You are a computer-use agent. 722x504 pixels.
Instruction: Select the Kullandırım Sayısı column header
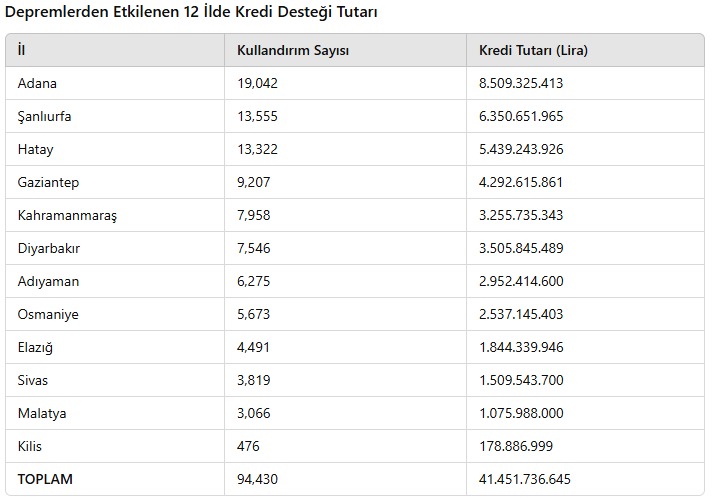pos(292,50)
